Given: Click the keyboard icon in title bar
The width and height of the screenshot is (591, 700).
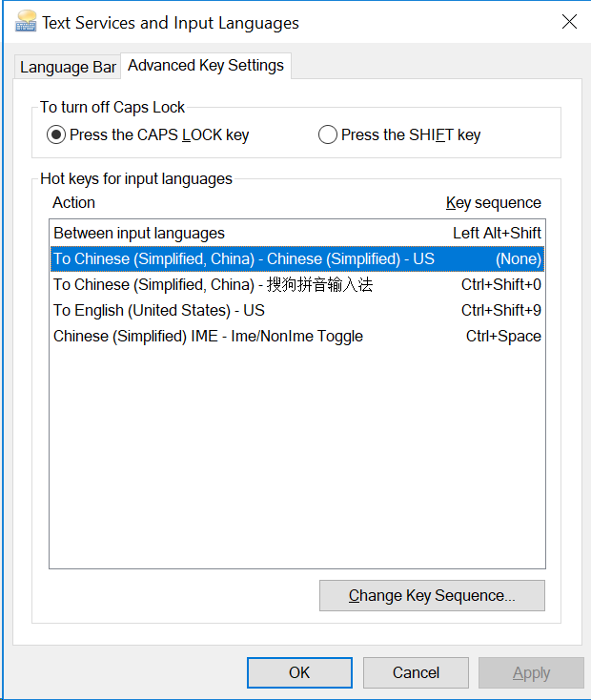Looking at the screenshot, I should [x=26, y=21].
